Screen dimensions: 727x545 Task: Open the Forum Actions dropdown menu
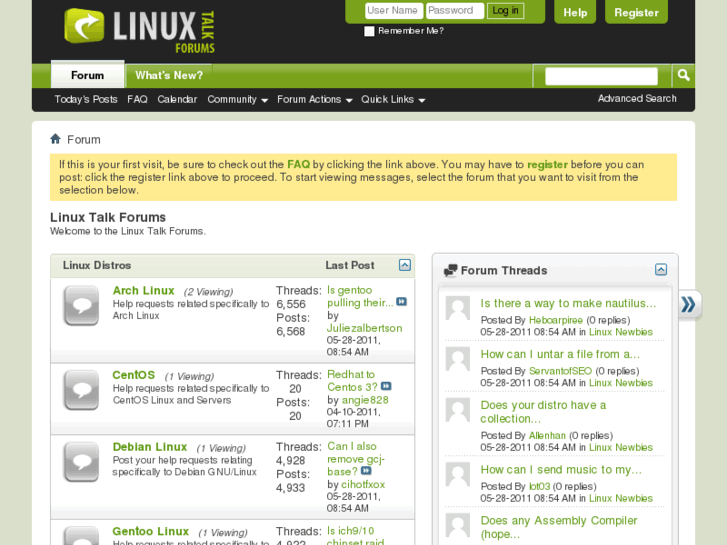315,99
